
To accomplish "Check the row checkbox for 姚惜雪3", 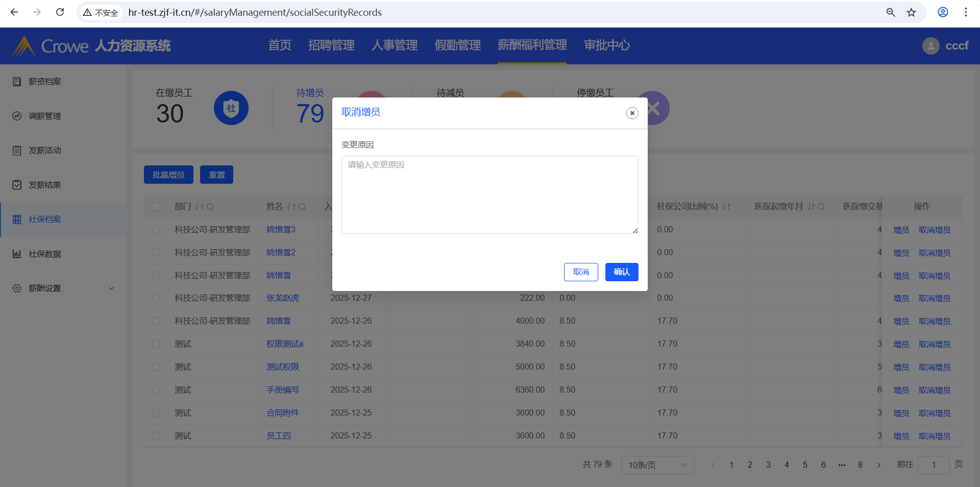I will tap(156, 230).
